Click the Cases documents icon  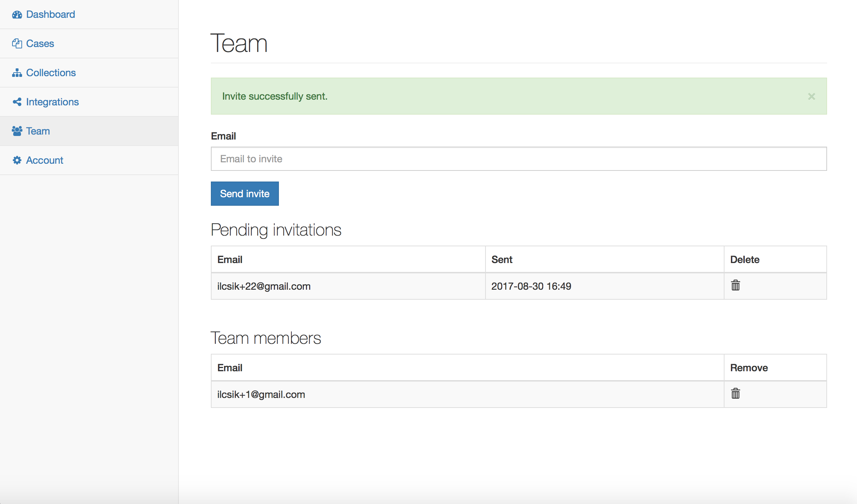pyautogui.click(x=17, y=43)
